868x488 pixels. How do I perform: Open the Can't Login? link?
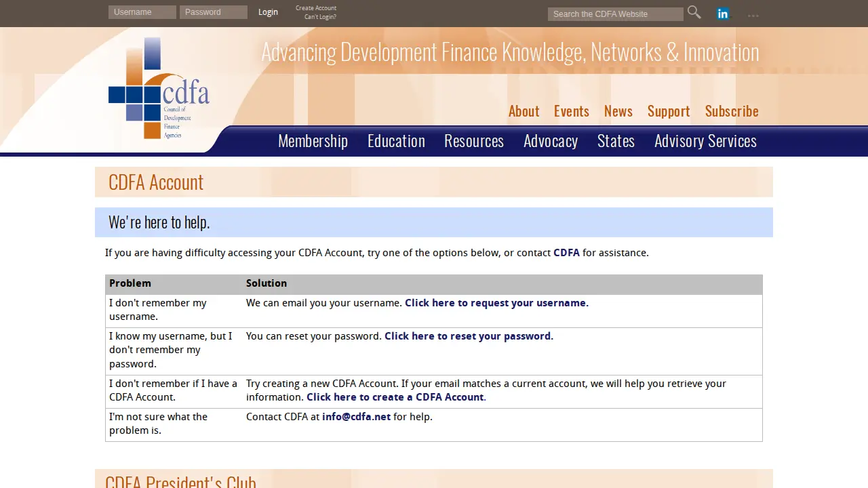pyautogui.click(x=320, y=17)
